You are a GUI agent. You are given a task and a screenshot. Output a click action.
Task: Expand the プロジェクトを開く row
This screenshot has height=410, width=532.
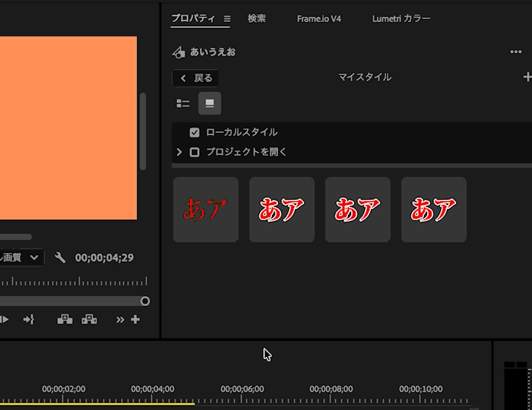(x=179, y=152)
